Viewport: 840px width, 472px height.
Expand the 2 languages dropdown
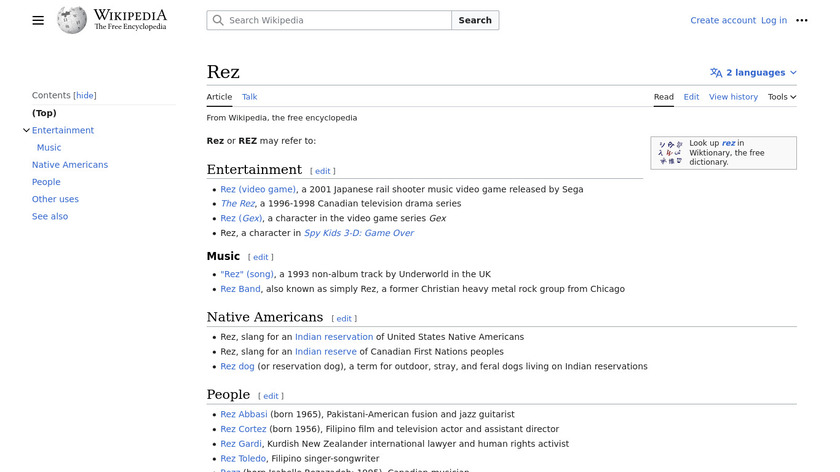[753, 72]
